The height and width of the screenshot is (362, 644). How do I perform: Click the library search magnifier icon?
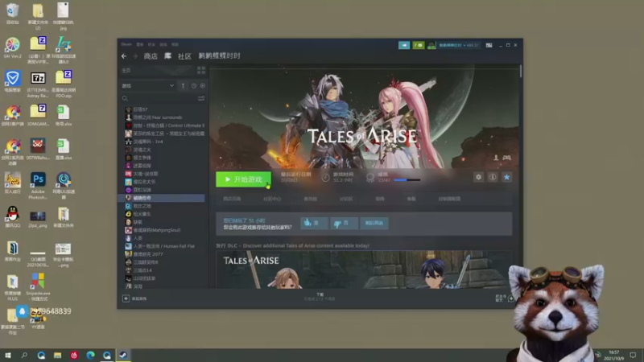coord(125,98)
